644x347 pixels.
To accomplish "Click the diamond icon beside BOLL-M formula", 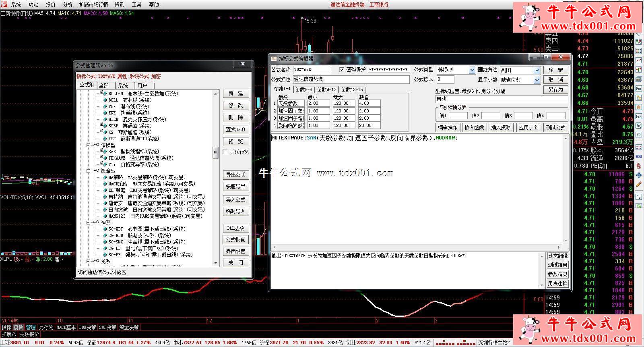I will pyautogui.click(x=105, y=94).
